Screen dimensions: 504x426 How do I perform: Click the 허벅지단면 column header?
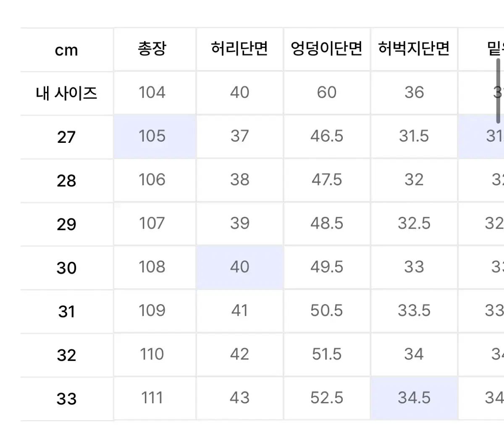pyautogui.click(x=414, y=50)
